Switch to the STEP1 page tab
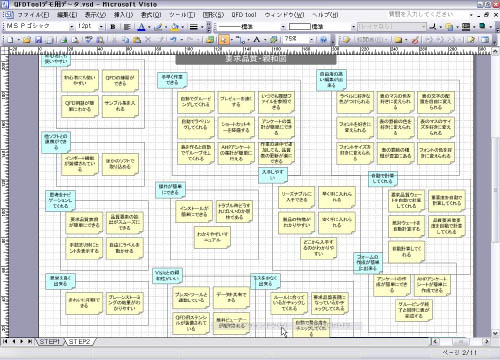The height and width of the screenshot is (360, 500). [50, 342]
